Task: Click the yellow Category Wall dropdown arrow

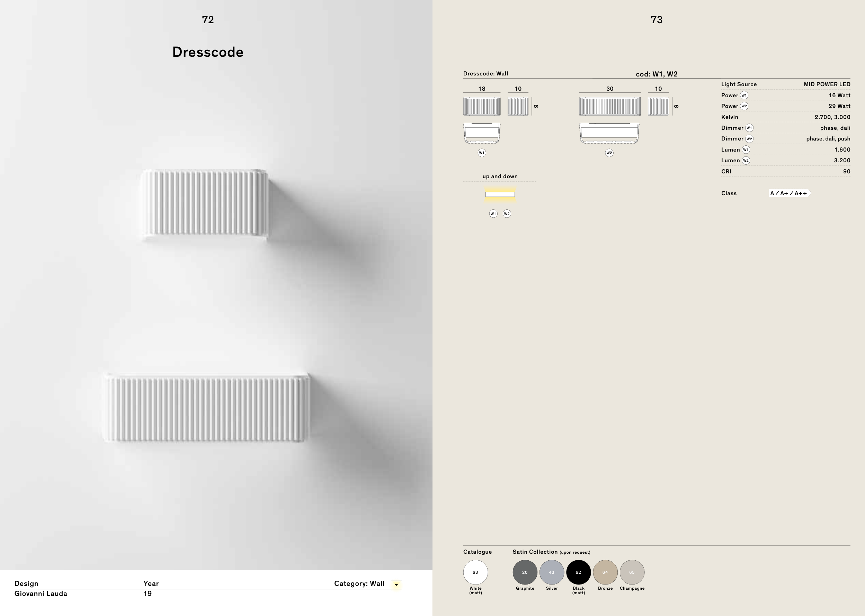Action: (x=396, y=585)
